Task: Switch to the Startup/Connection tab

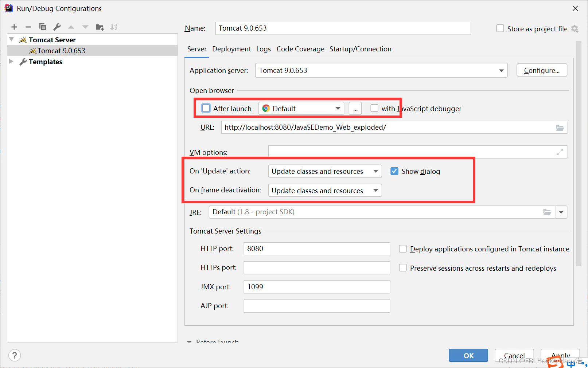Action: [361, 49]
